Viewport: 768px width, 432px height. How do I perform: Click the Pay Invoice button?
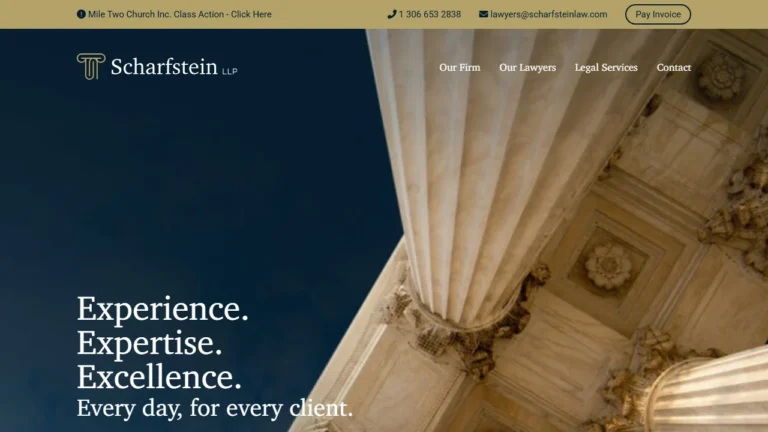coord(658,14)
